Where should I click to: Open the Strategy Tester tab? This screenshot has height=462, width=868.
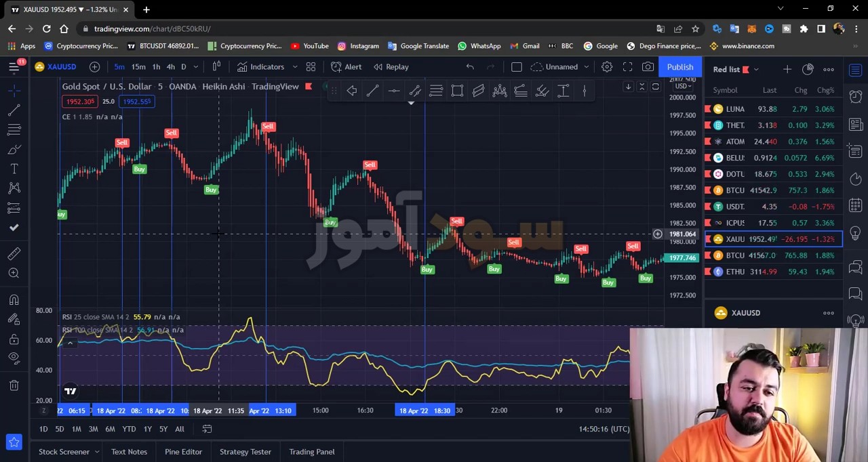[x=245, y=452]
